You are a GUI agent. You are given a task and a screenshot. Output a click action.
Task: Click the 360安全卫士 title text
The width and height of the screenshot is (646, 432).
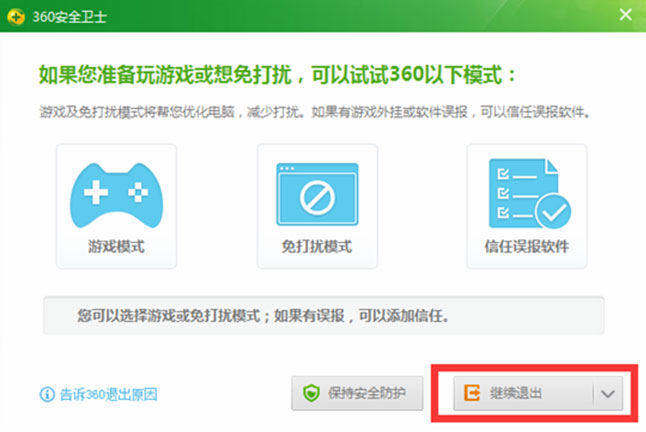pyautogui.click(x=70, y=17)
